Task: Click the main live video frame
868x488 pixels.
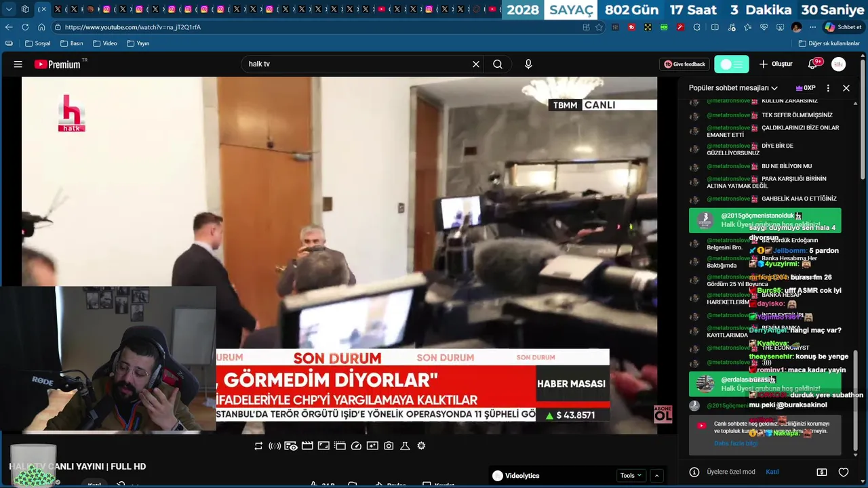Action: tap(339, 255)
